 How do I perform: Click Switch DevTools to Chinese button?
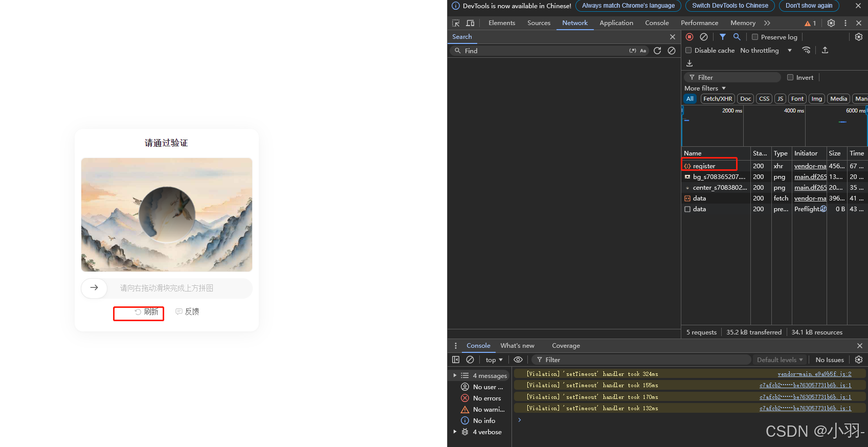pyautogui.click(x=730, y=6)
